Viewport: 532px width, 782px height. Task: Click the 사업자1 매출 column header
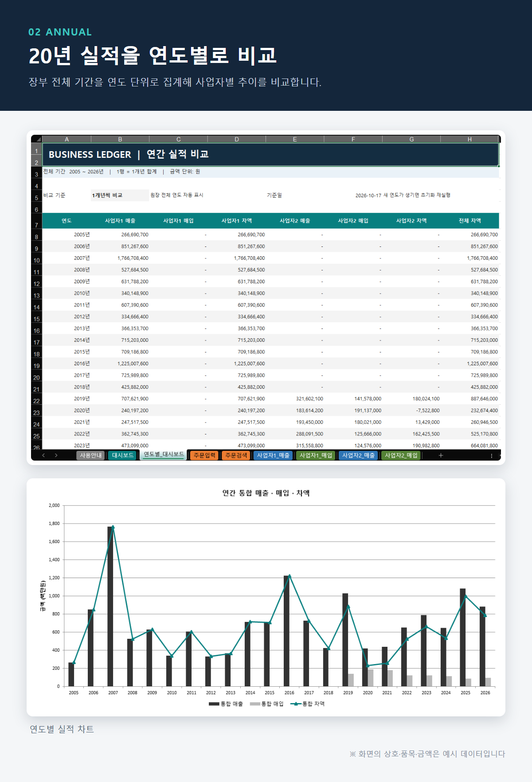120,221
